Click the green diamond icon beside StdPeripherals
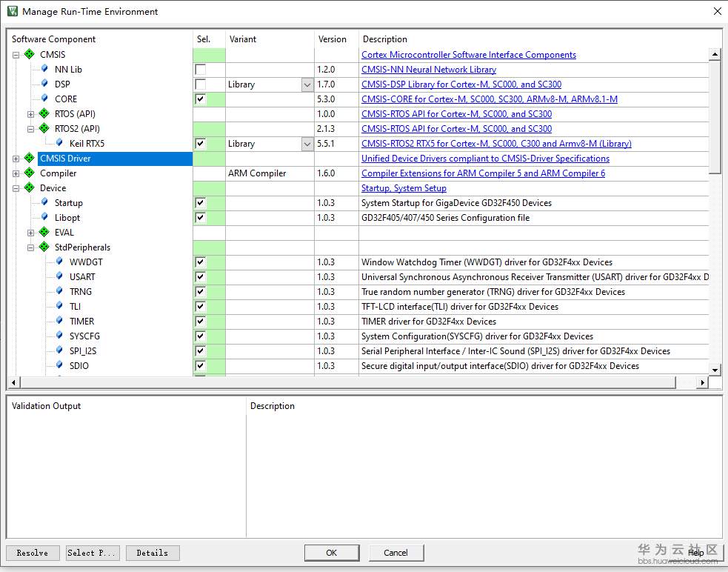This screenshot has width=728, height=572. coord(44,247)
